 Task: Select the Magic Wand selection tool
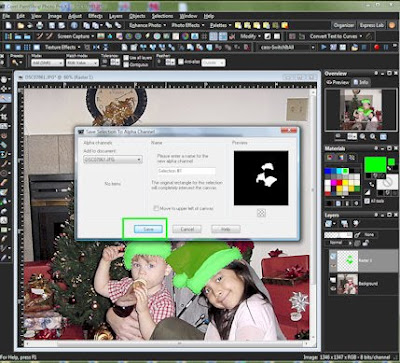click(4, 98)
